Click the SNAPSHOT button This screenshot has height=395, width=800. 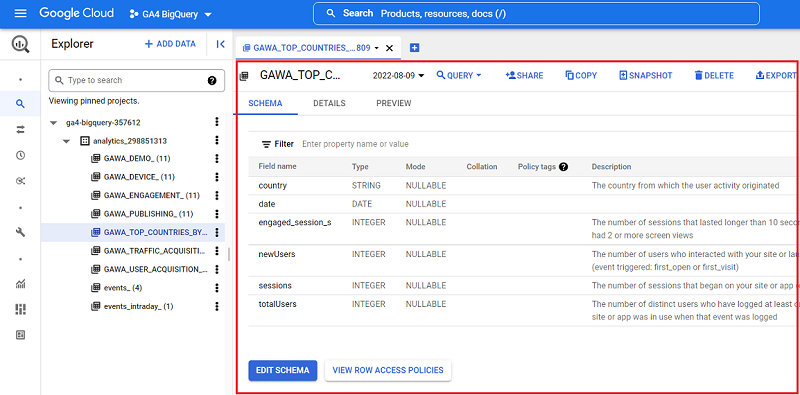pos(645,75)
